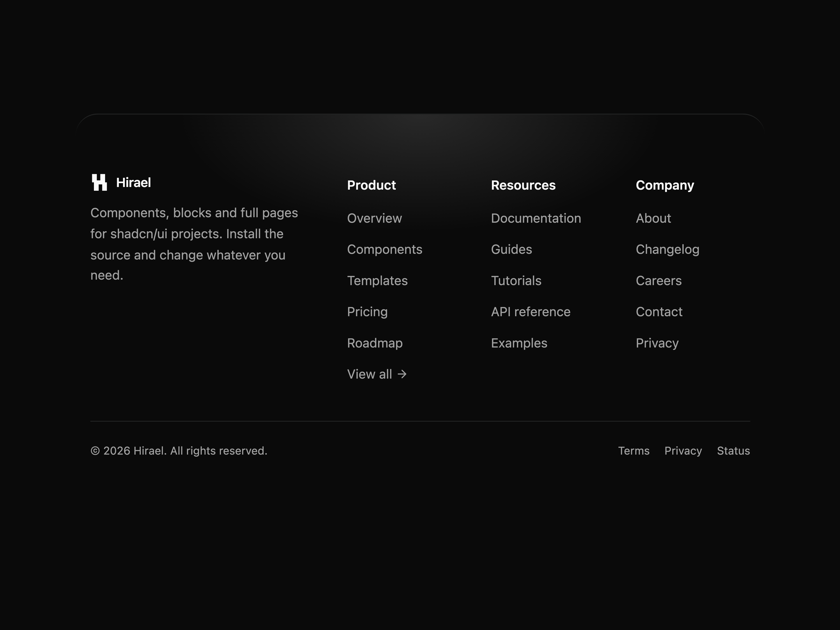Click the 'Components, blocks and full pages' description
Viewport: 840px width, 630px height.
point(194,244)
